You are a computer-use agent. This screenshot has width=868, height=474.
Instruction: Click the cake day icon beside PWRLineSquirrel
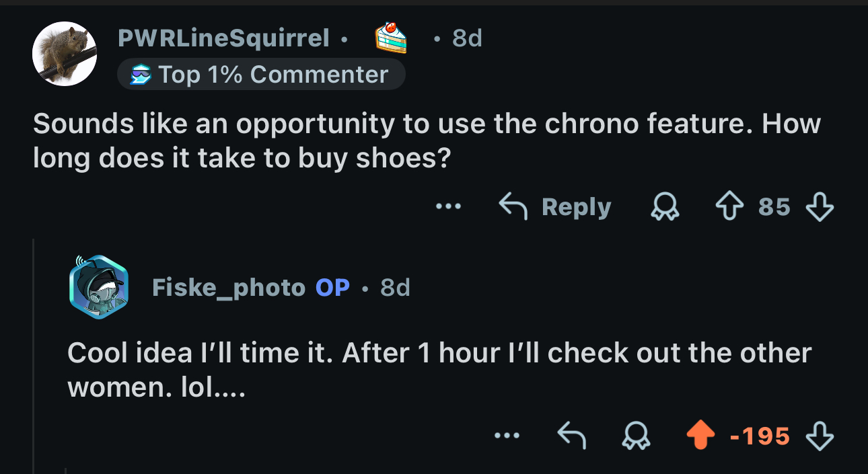(391, 38)
